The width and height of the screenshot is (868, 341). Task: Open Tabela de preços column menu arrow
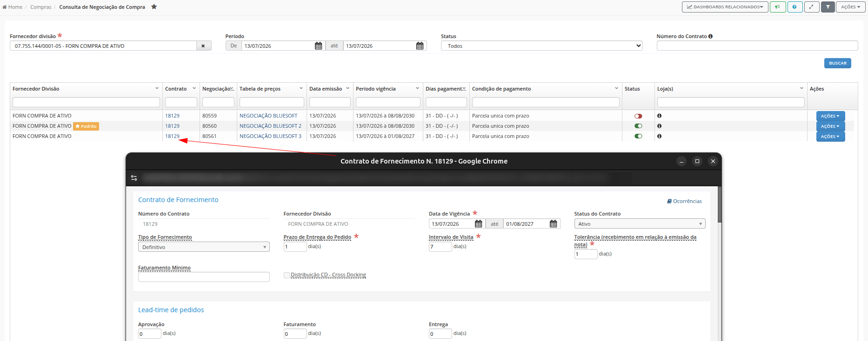pyautogui.click(x=301, y=88)
